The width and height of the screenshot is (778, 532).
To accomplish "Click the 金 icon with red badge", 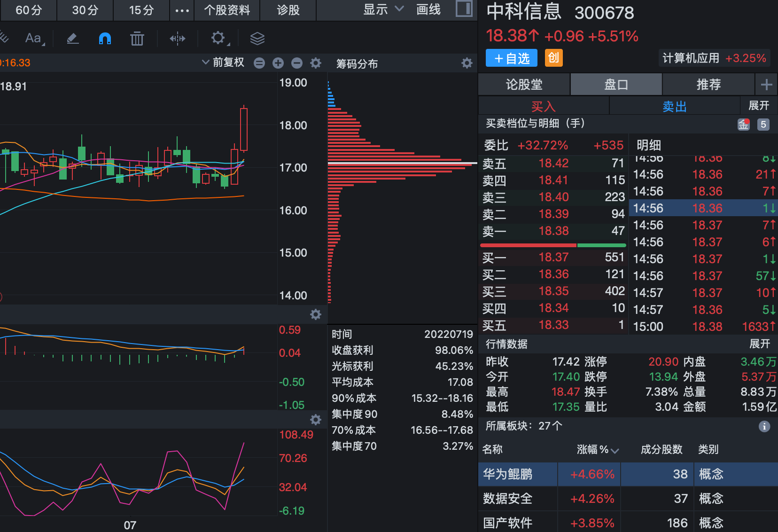I will (x=743, y=124).
